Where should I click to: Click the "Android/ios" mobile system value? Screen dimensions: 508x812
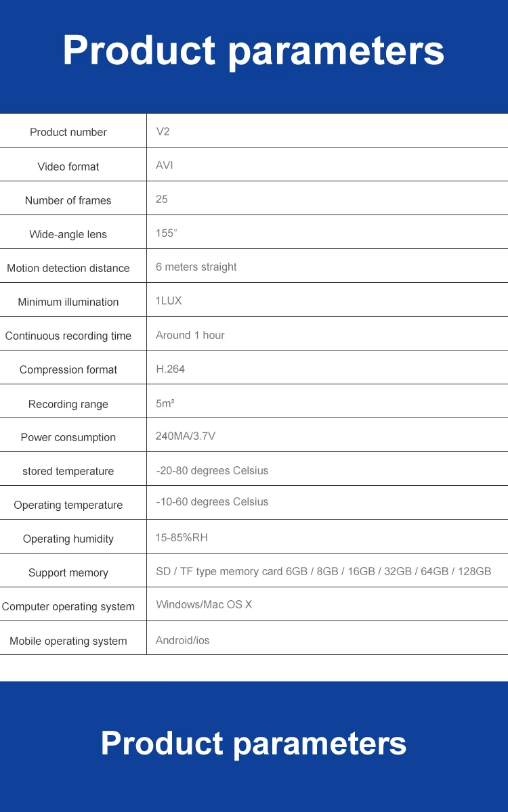183,640
